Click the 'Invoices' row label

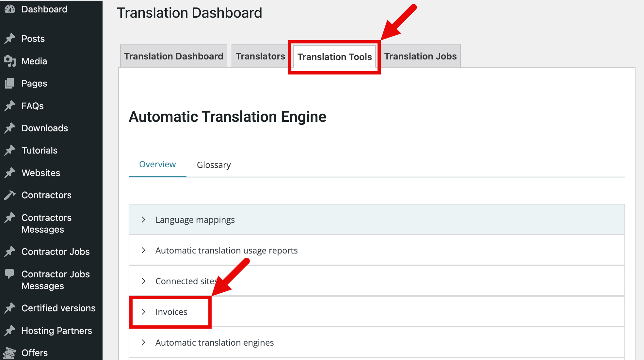coord(171,312)
